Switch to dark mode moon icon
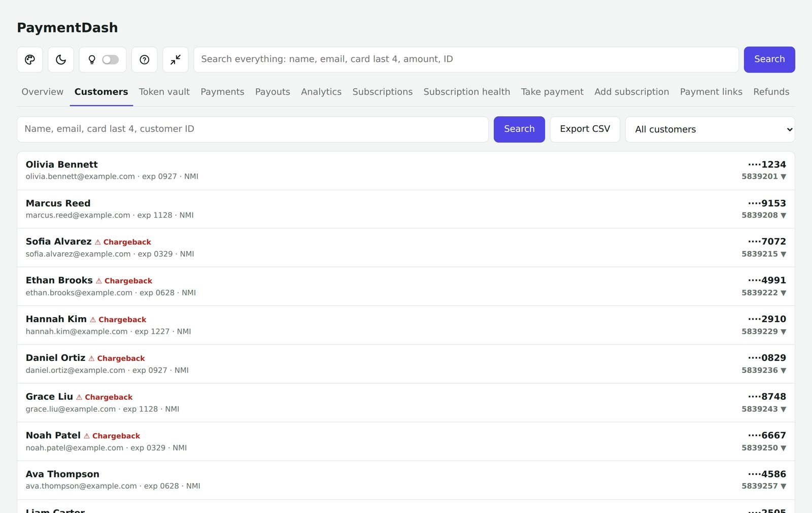Screen dimensions: 812x513 (61, 60)
